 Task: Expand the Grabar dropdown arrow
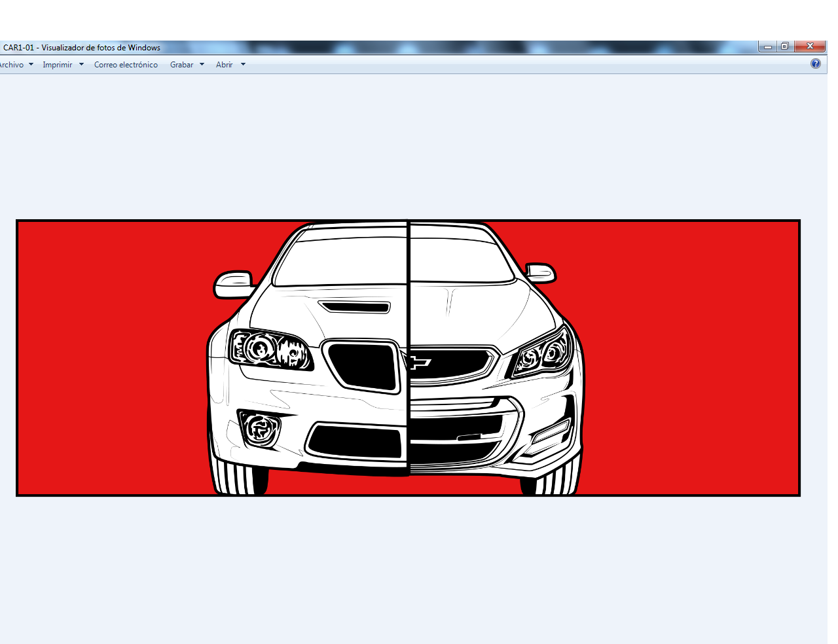pos(202,64)
